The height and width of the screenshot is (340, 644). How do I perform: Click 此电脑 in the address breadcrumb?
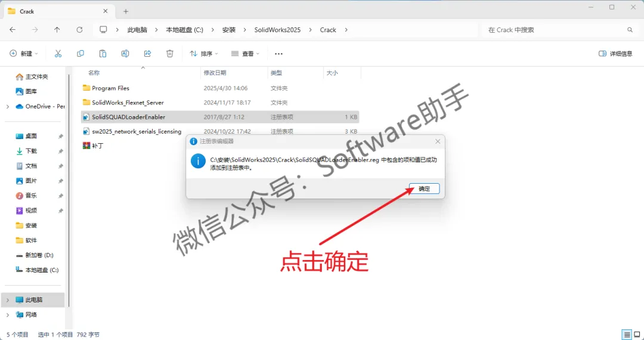pyautogui.click(x=137, y=30)
